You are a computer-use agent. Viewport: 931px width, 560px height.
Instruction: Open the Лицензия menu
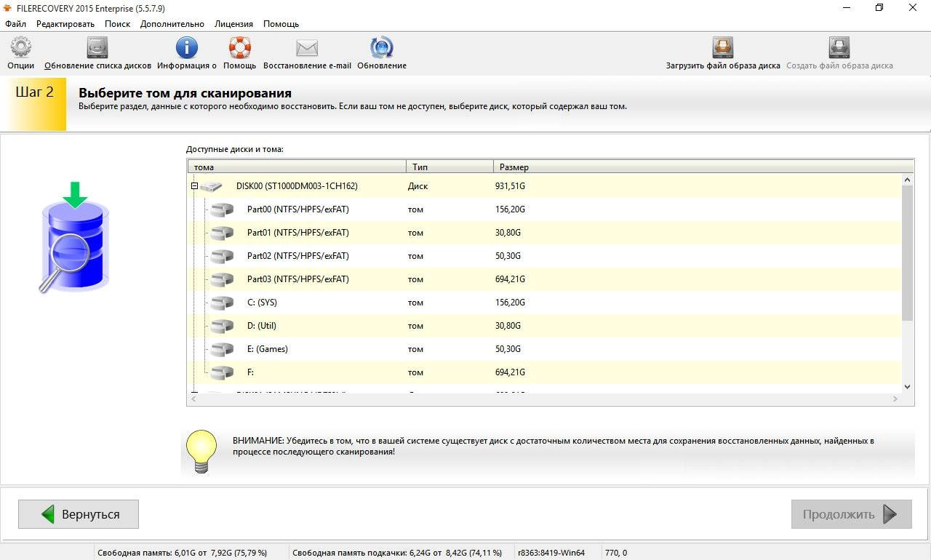click(x=233, y=24)
